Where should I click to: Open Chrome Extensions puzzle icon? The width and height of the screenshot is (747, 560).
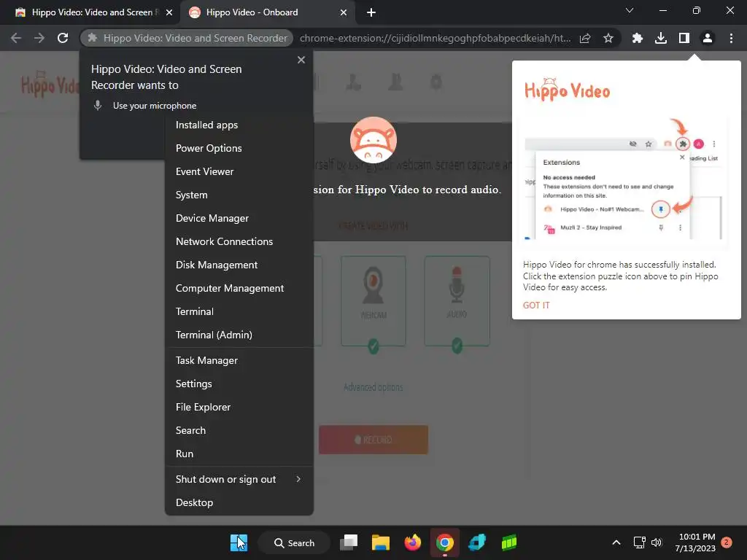[638, 38]
